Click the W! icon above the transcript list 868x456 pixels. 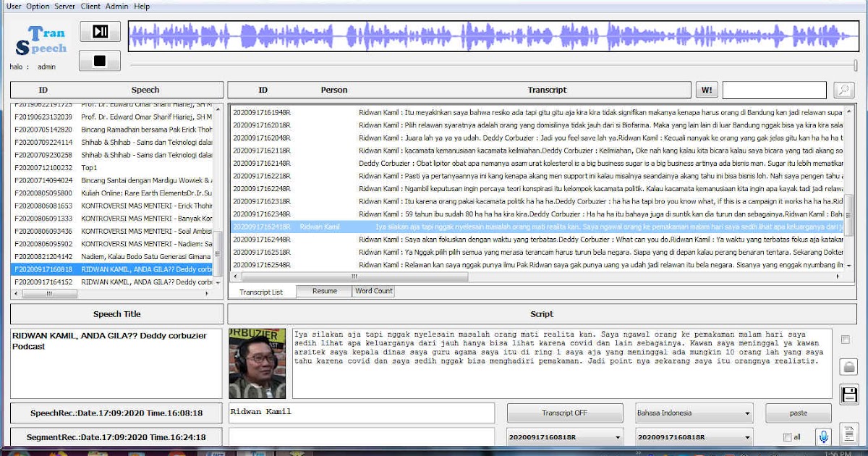point(707,89)
